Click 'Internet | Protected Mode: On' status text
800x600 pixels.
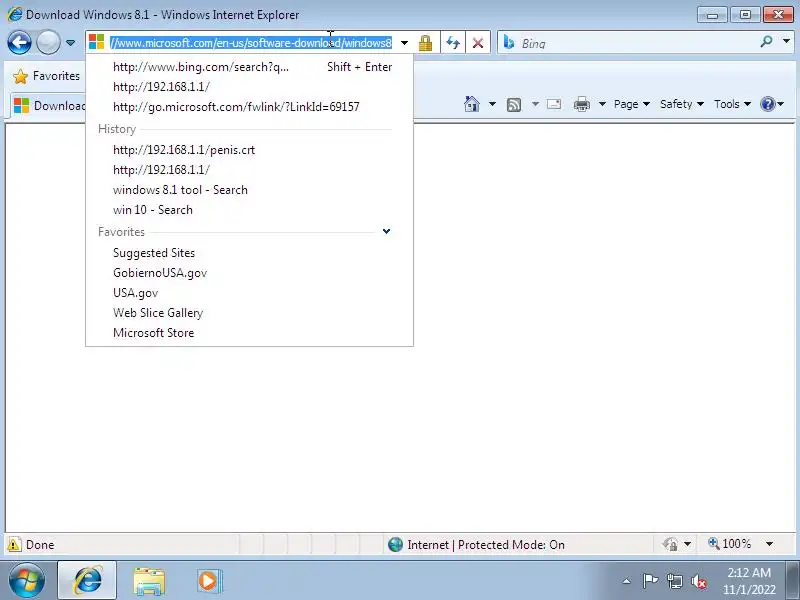coord(486,545)
